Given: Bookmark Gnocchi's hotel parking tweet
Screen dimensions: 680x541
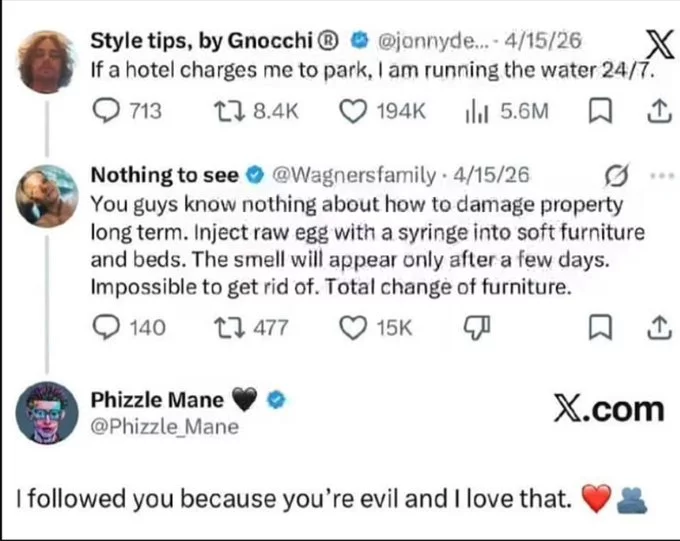Looking at the screenshot, I should click(600, 111).
